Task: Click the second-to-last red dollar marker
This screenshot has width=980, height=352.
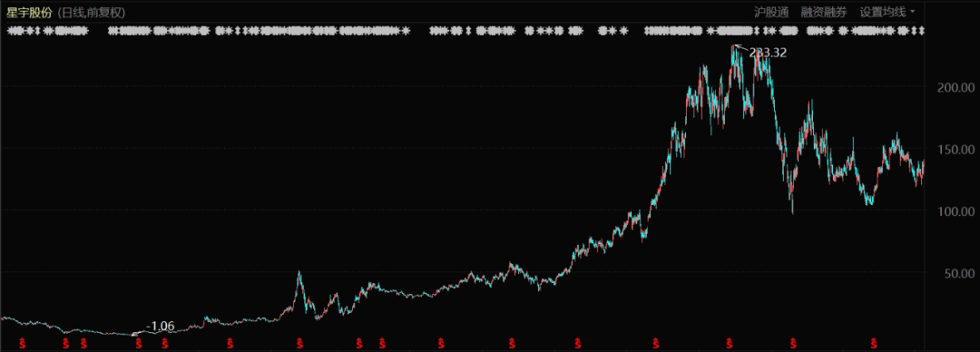Action: (793, 343)
